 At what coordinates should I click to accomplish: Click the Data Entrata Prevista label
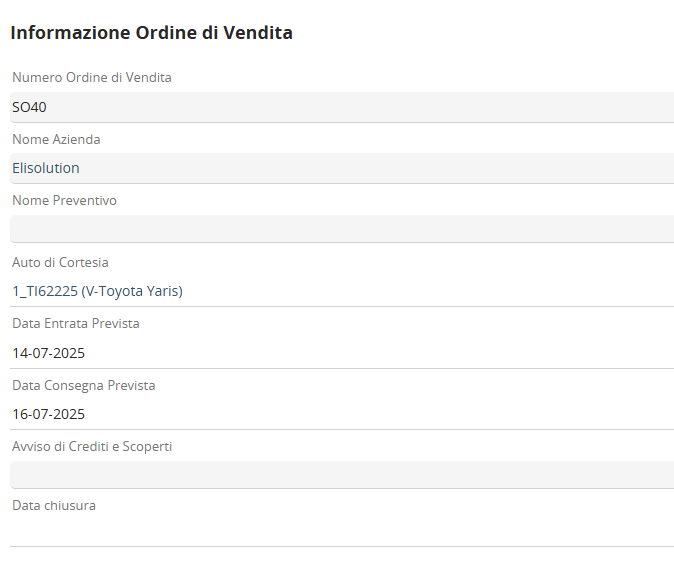76,323
